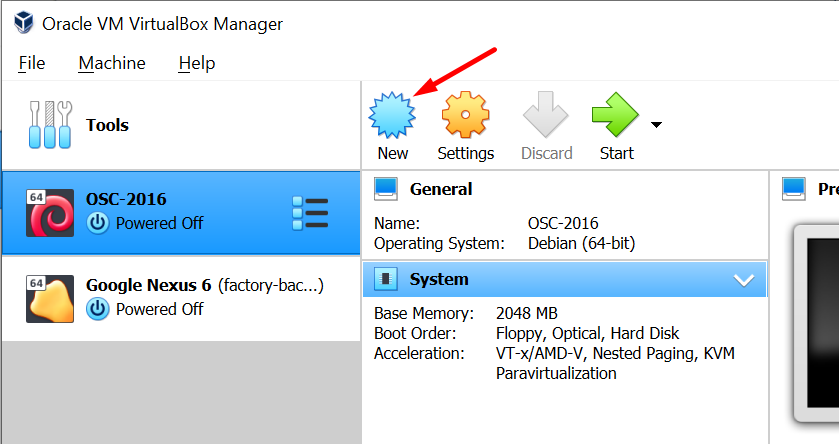Click the OSC-2016 Debian swirl icon

pos(50,213)
